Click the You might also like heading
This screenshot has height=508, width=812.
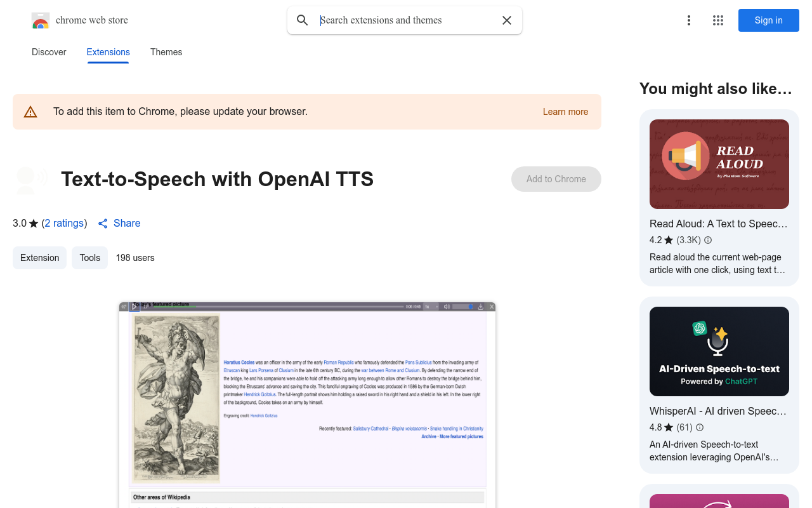(x=716, y=89)
